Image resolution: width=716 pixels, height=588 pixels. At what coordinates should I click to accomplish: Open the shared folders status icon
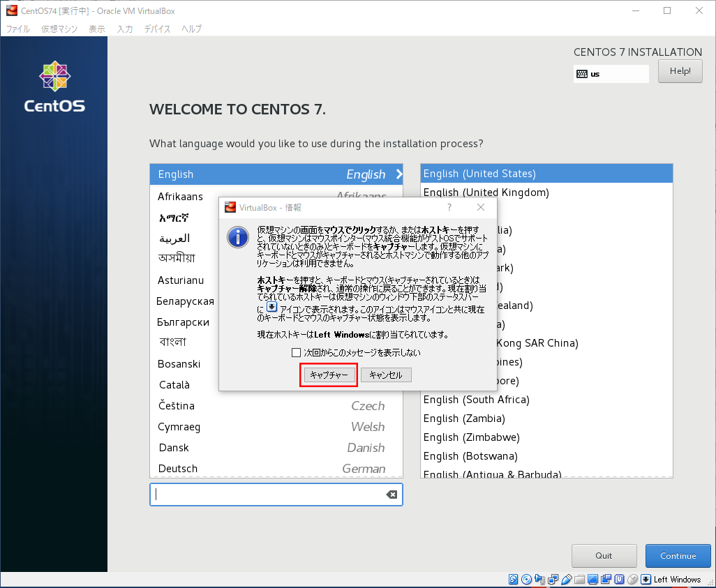click(x=579, y=580)
